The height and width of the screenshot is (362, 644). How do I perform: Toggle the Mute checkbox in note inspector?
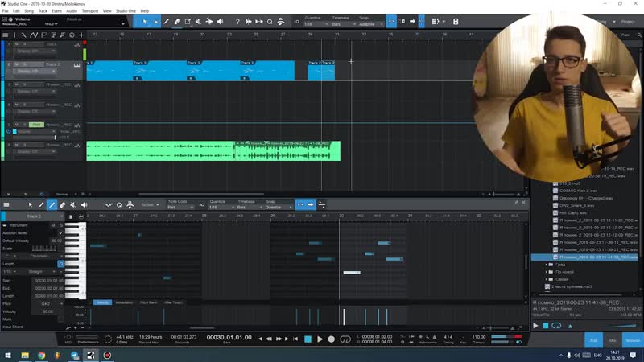(x=61, y=319)
